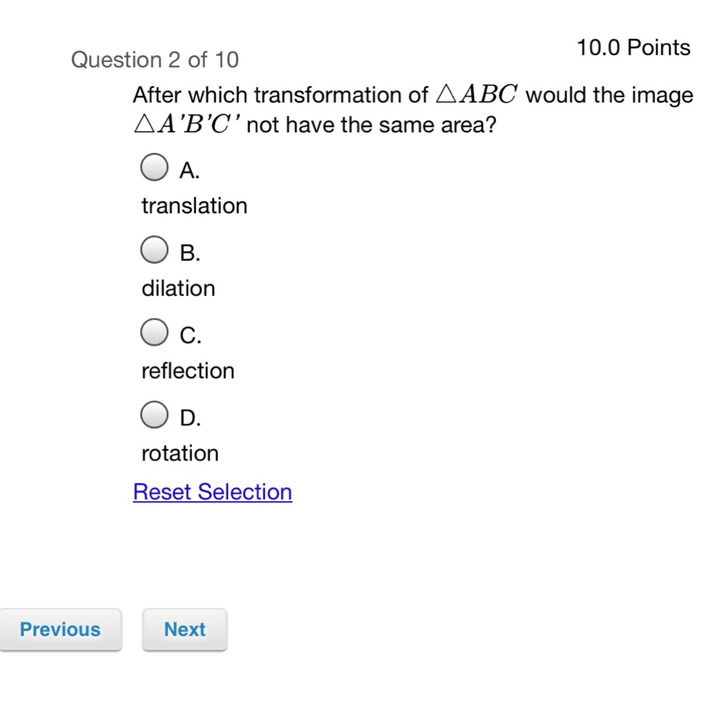Screen dimensions: 727x728
Task: Click the Reset Selection link
Action: (212, 492)
